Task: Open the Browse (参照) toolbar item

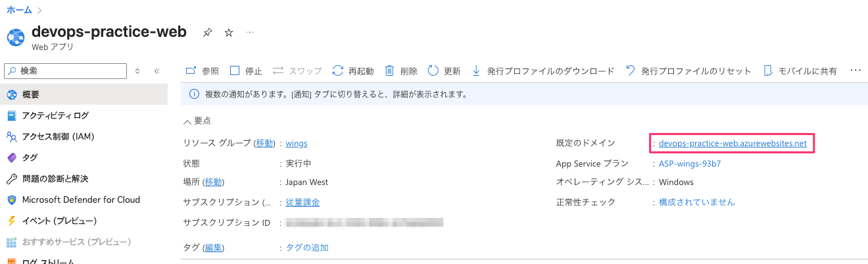Action: (x=202, y=70)
